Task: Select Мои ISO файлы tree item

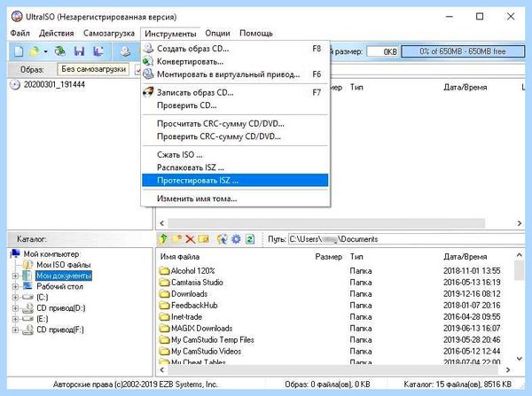Action: tap(64, 265)
